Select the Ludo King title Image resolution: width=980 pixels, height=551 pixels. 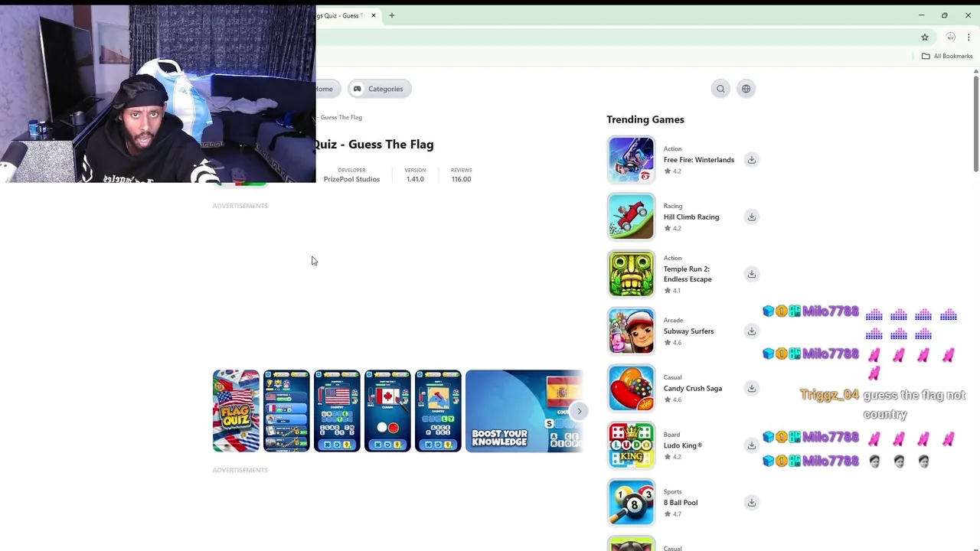tap(683, 445)
